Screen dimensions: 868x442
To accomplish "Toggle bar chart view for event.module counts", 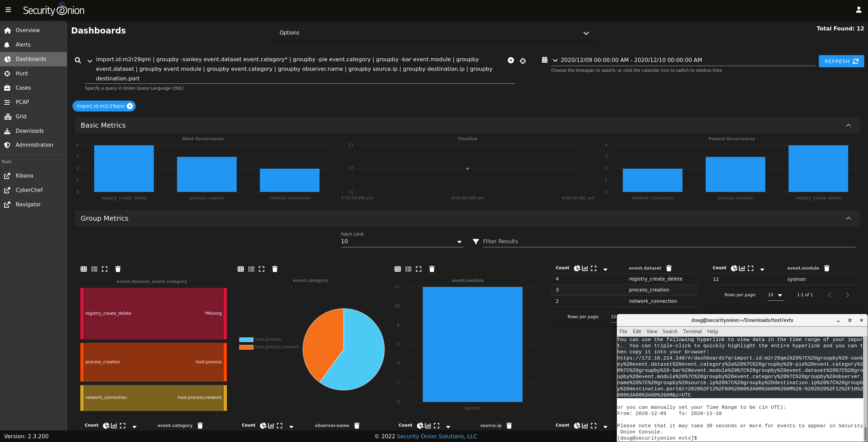I will coord(742,268).
